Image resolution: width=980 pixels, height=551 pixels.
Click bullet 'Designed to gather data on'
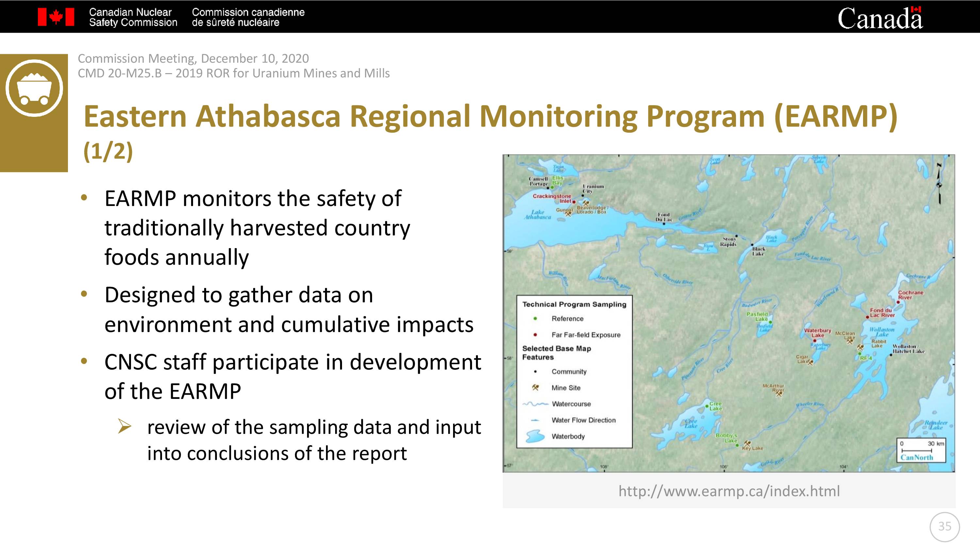[289, 309]
